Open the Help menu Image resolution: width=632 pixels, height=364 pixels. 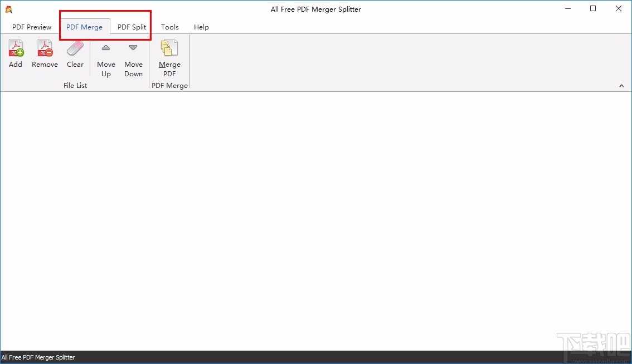(201, 27)
